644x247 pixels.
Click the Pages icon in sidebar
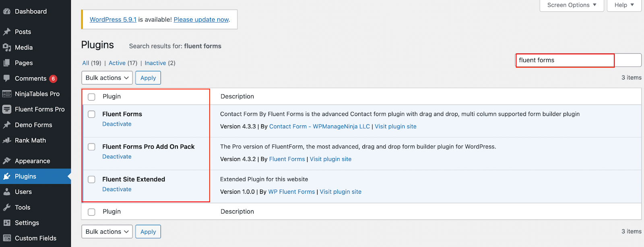point(7,63)
